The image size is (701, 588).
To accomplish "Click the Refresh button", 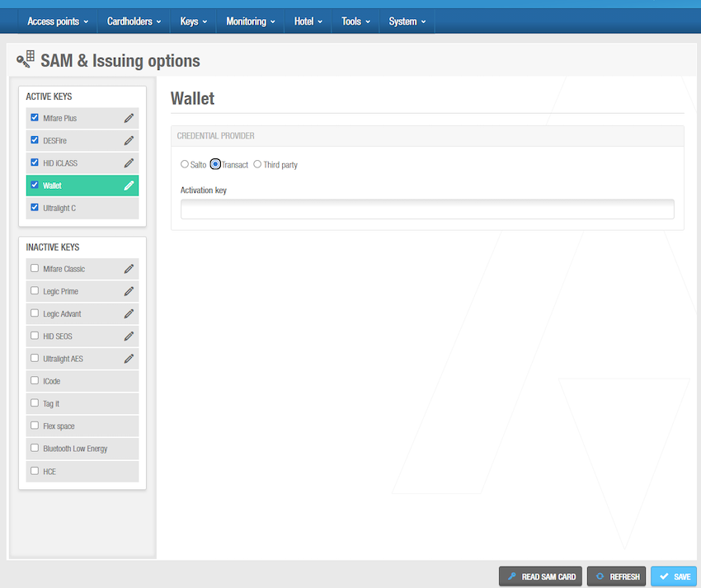I will pyautogui.click(x=616, y=576).
